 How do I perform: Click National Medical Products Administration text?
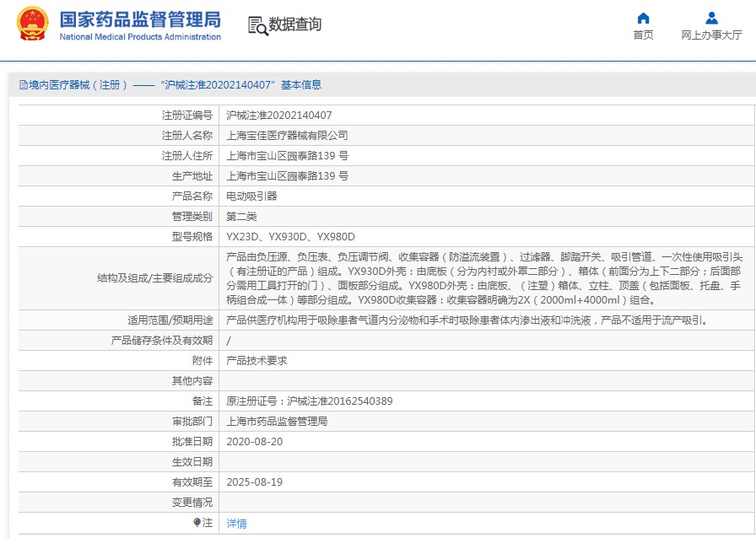[140, 37]
